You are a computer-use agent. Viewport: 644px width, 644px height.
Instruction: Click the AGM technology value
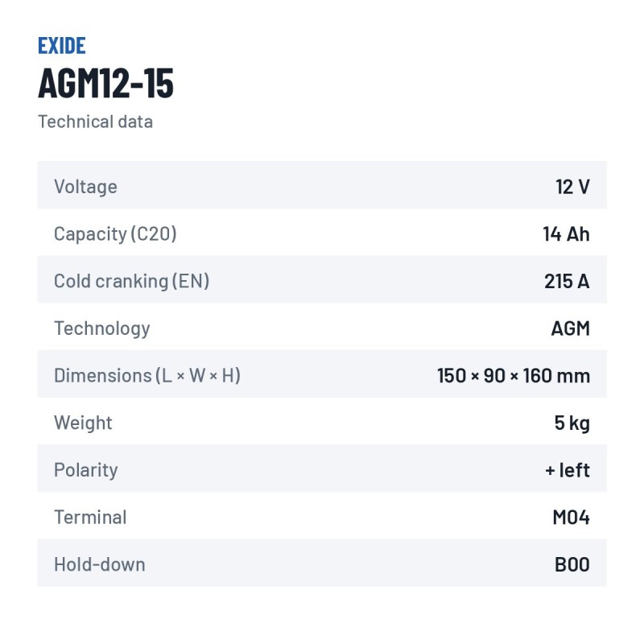(571, 328)
